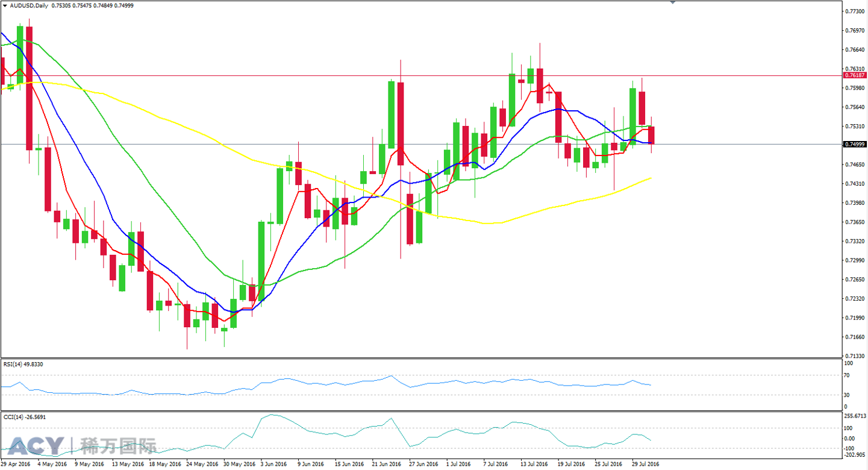Click the CCI(14) -26.5691 indicator label

[x=24, y=416]
